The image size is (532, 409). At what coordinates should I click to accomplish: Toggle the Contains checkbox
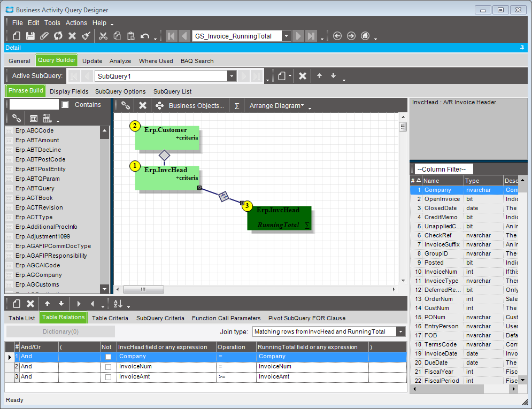pos(65,105)
